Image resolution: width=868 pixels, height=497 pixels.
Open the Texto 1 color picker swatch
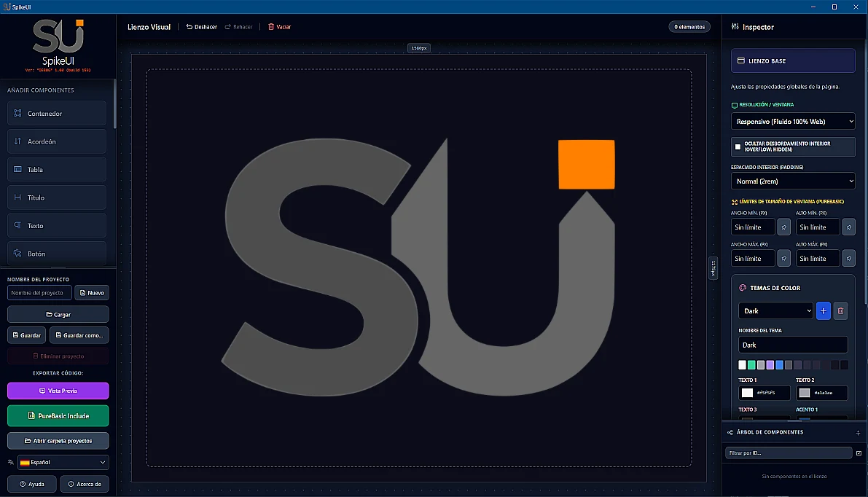[x=747, y=393]
